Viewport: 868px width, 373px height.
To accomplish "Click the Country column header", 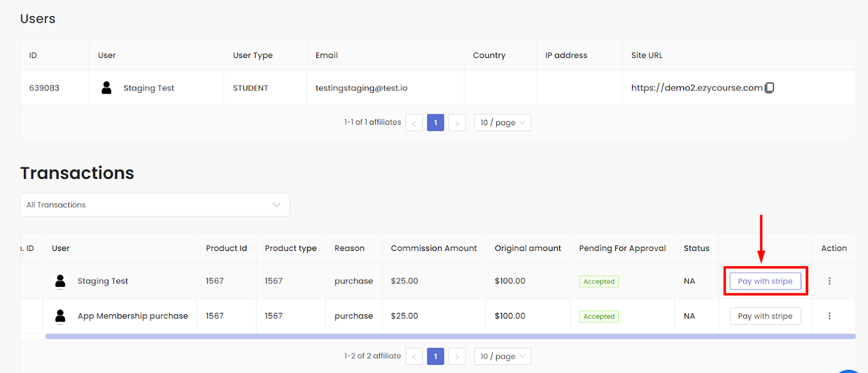I will tap(489, 55).
